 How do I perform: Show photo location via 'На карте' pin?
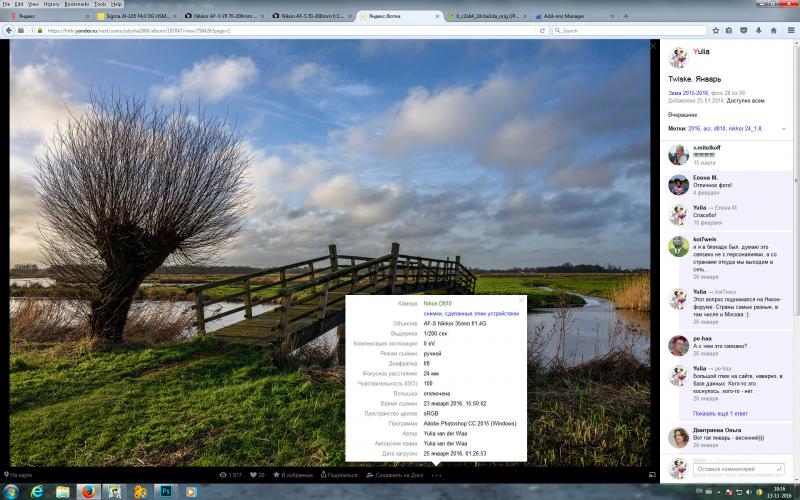coord(18,475)
